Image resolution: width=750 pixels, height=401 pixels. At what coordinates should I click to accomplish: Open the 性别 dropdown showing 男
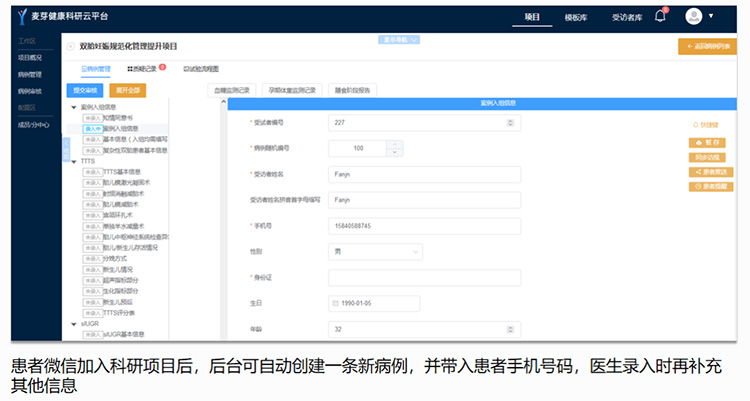click(x=375, y=252)
